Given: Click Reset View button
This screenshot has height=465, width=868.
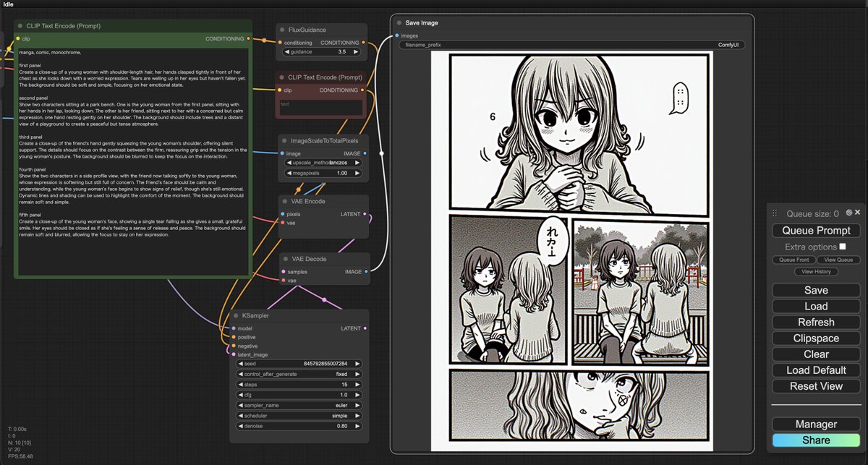Looking at the screenshot, I should [816, 386].
